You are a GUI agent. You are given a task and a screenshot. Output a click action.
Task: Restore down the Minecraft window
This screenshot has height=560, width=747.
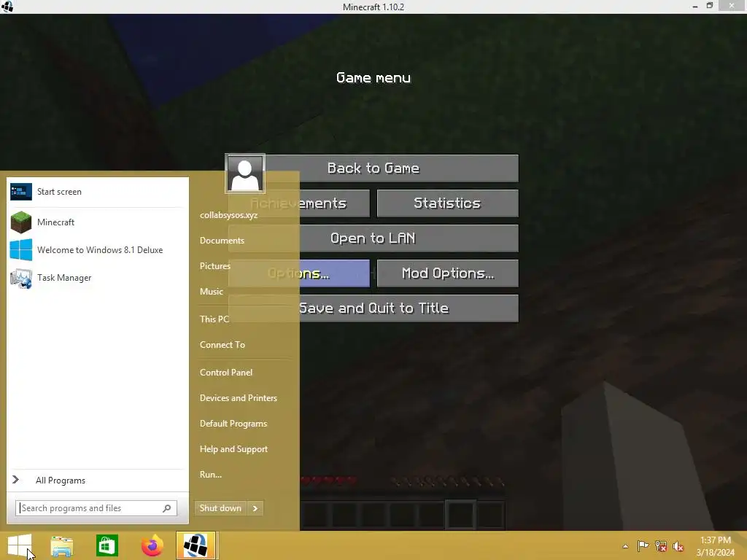[710, 6]
